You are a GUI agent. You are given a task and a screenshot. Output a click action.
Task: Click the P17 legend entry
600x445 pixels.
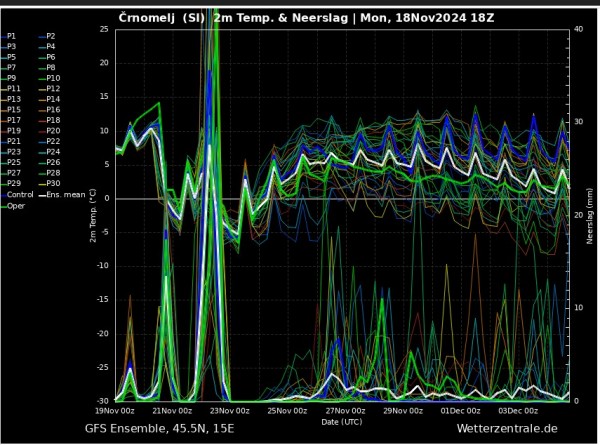click(x=11, y=121)
